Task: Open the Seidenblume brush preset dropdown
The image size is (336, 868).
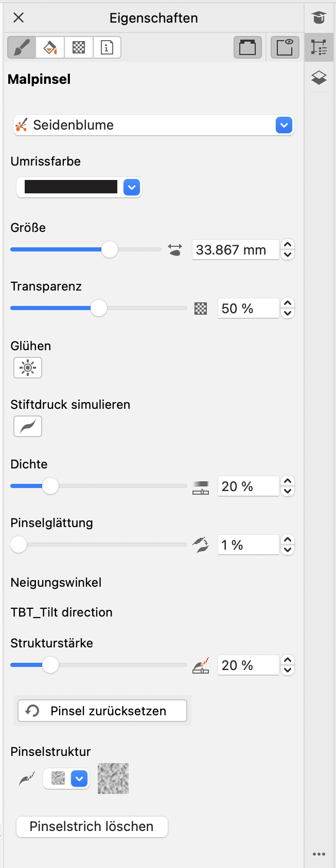Action: [x=284, y=125]
